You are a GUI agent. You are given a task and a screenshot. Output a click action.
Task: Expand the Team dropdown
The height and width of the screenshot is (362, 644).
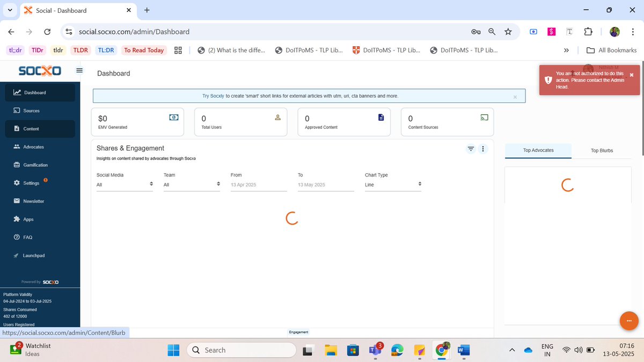(192, 184)
